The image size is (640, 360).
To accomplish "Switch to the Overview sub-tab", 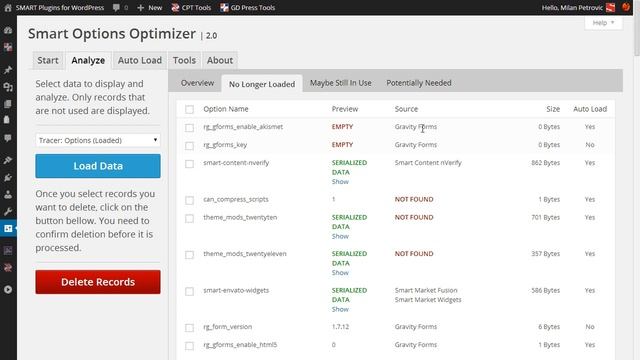I will [197, 83].
